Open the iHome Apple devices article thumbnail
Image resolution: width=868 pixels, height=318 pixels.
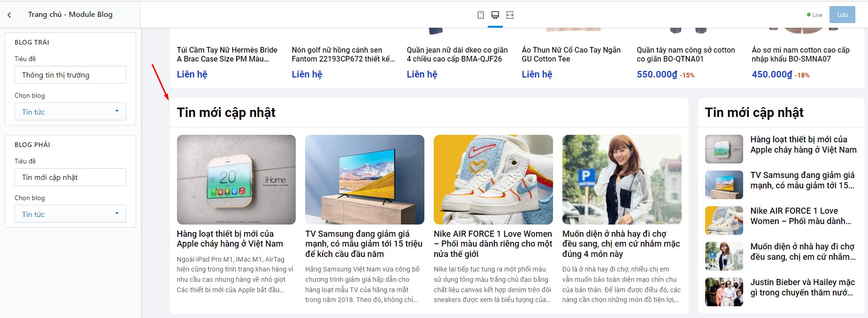[236, 179]
